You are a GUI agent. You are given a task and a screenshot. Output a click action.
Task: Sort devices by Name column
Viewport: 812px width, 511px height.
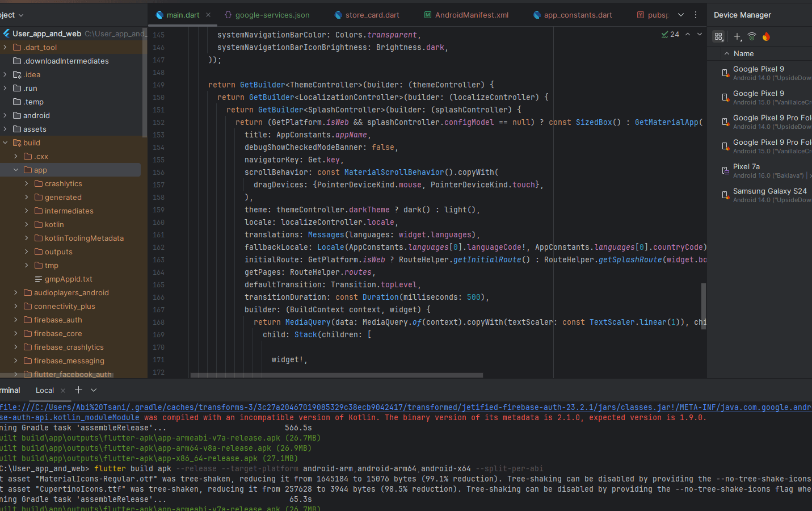743,53
